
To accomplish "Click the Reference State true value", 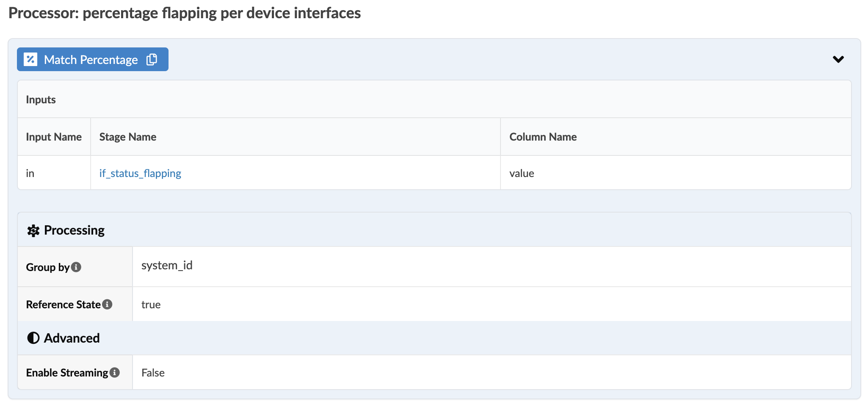I will click(151, 304).
